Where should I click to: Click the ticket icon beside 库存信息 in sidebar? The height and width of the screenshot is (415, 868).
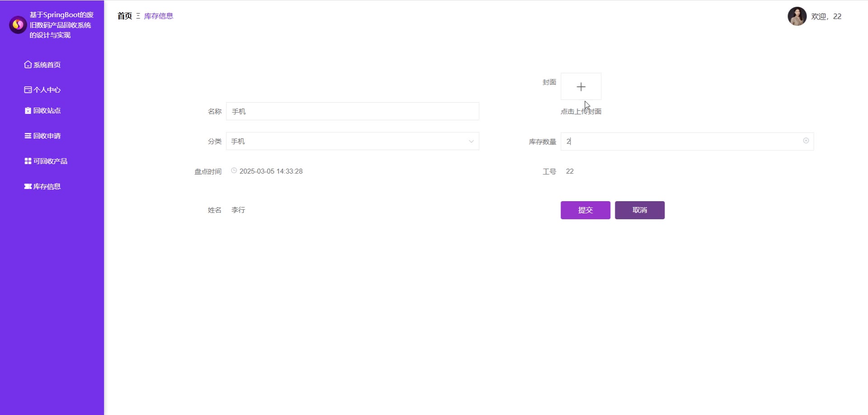pyautogui.click(x=28, y=186)
